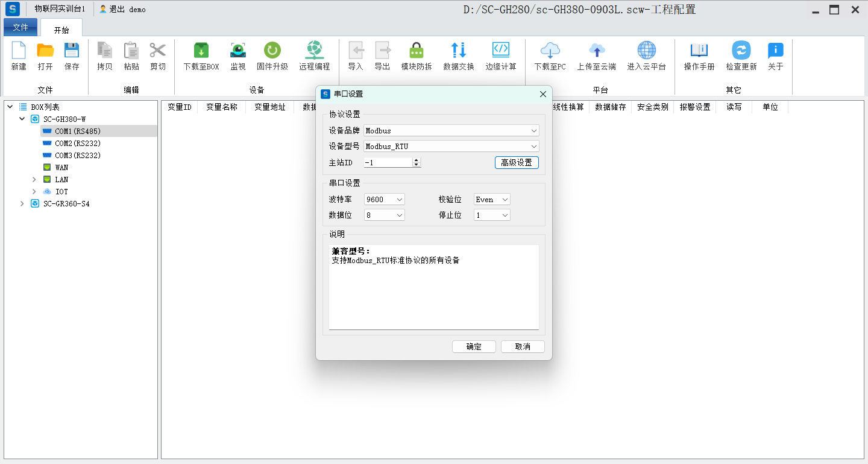
Task: Select the 开始 (Start) ribbon tab
Action: (x=61, y=30)
